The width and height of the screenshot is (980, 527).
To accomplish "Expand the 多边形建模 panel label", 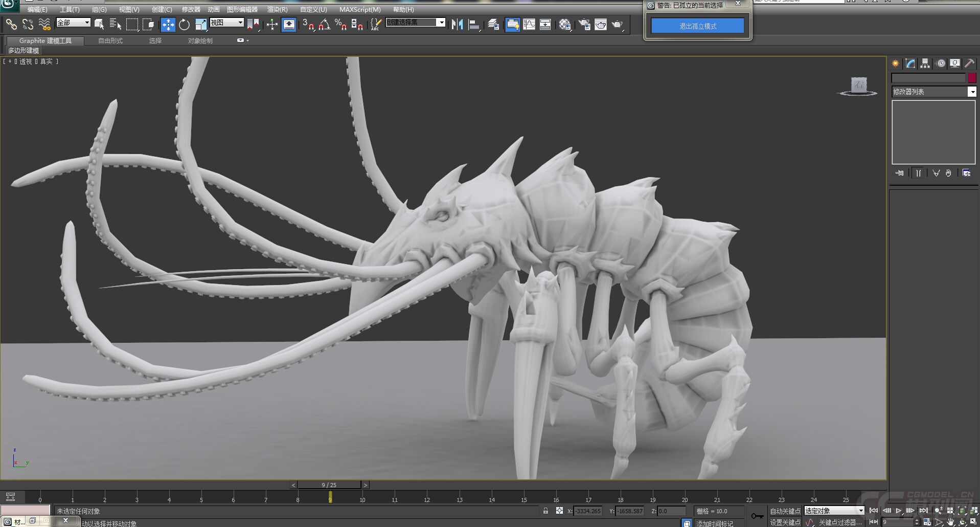I will 24,50.
